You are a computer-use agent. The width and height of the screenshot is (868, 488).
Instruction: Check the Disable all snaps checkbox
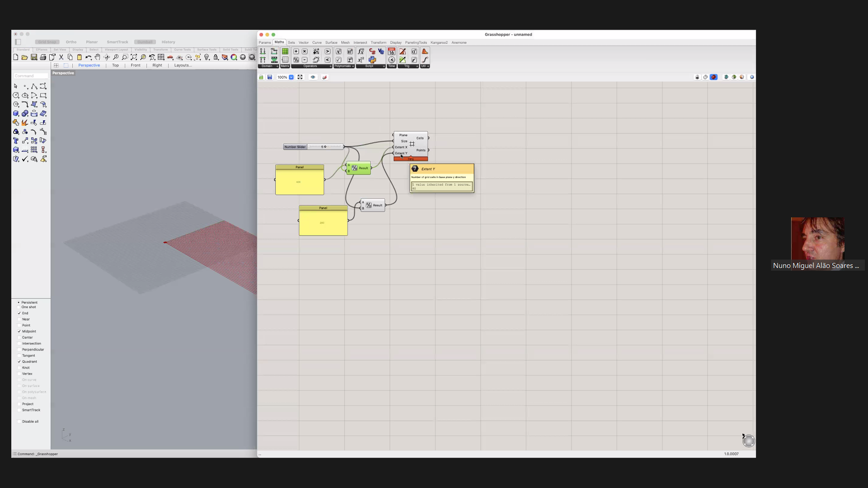[19, 422]
